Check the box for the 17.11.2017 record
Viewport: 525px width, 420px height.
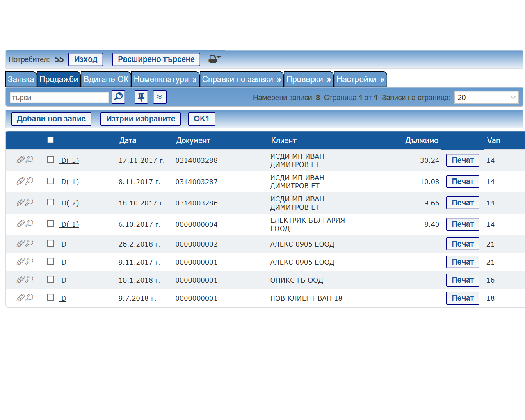tap(50, 160)
